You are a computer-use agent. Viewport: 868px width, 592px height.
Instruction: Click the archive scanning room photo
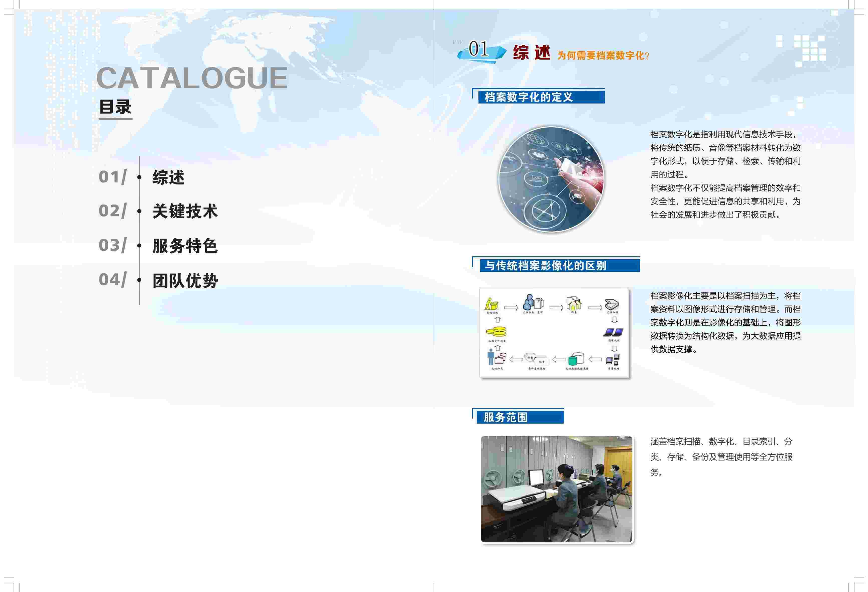click(x=557, y=489)
